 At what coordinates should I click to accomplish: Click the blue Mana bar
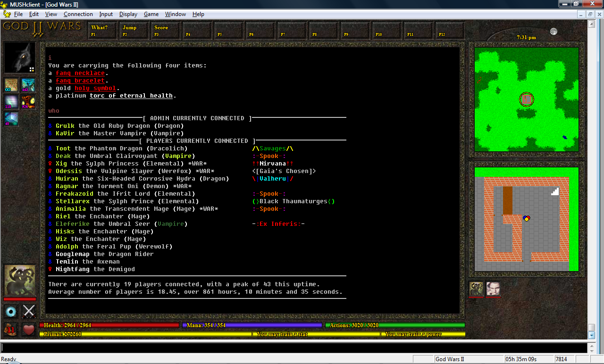pyautogui.click(x=252, y=325)
